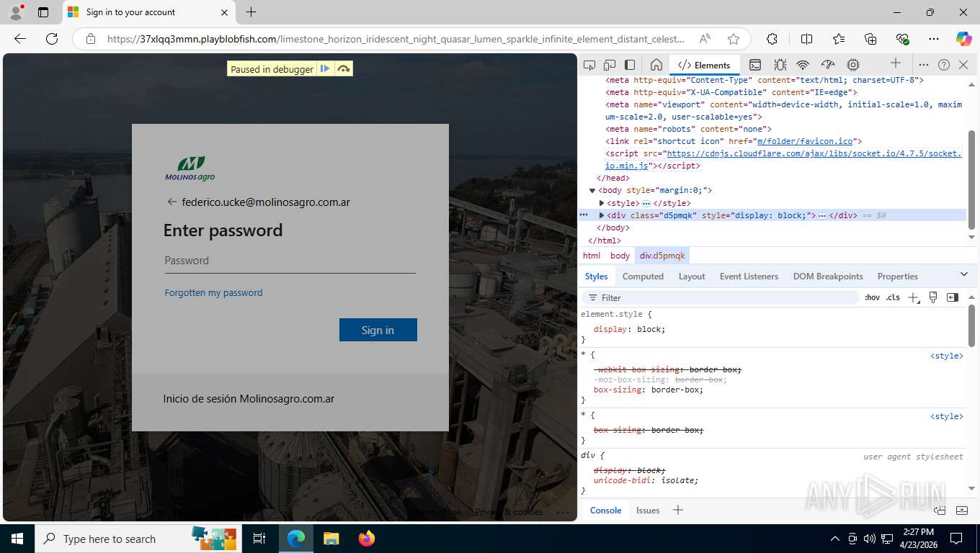Toggle .cls element classes panel
Screen dimensions: 980x553
(x=894, y=297)
